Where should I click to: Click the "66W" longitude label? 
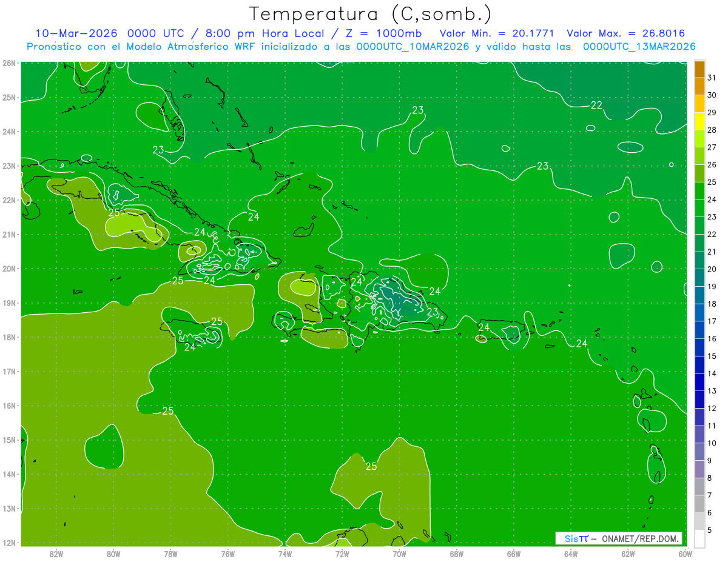tap(513, 554)
